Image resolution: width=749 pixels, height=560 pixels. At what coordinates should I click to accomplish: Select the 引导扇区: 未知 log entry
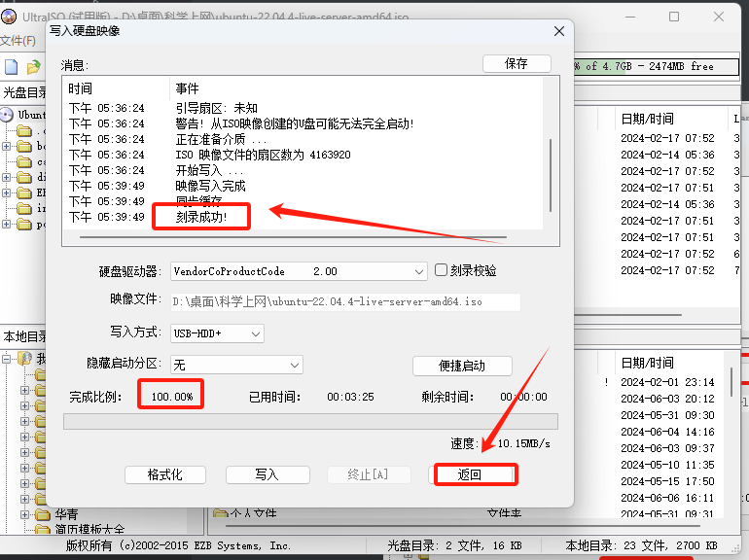tap(216, 108)
